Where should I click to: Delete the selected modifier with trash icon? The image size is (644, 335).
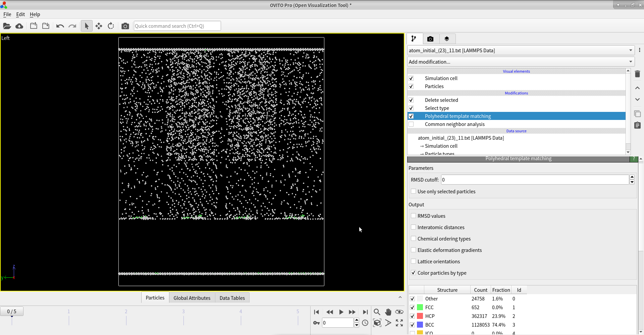[637, 74]
